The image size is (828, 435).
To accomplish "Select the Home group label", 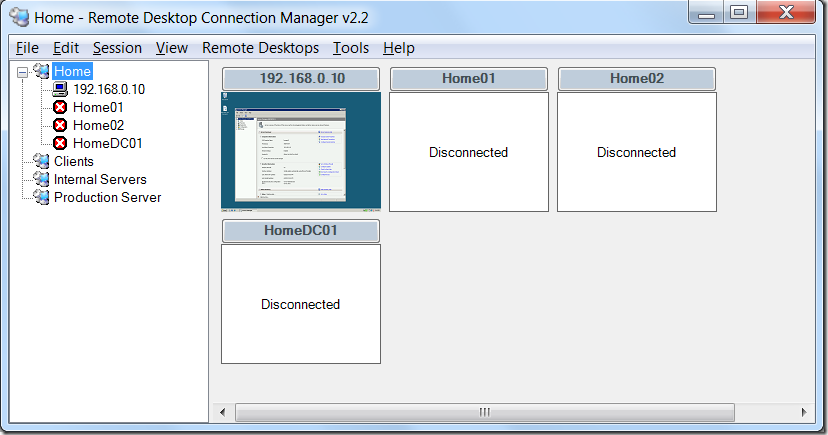I will pyautogui.click(x=72, y=71).
